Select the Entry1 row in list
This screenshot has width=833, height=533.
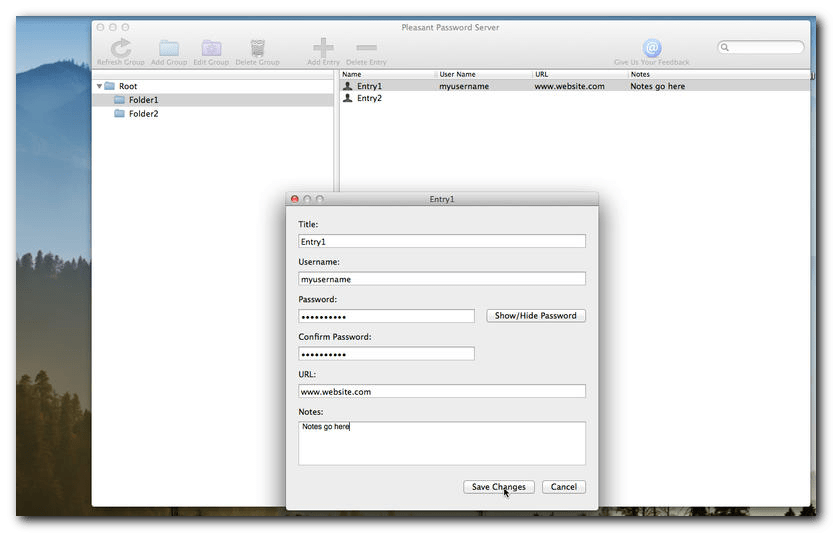574,86
